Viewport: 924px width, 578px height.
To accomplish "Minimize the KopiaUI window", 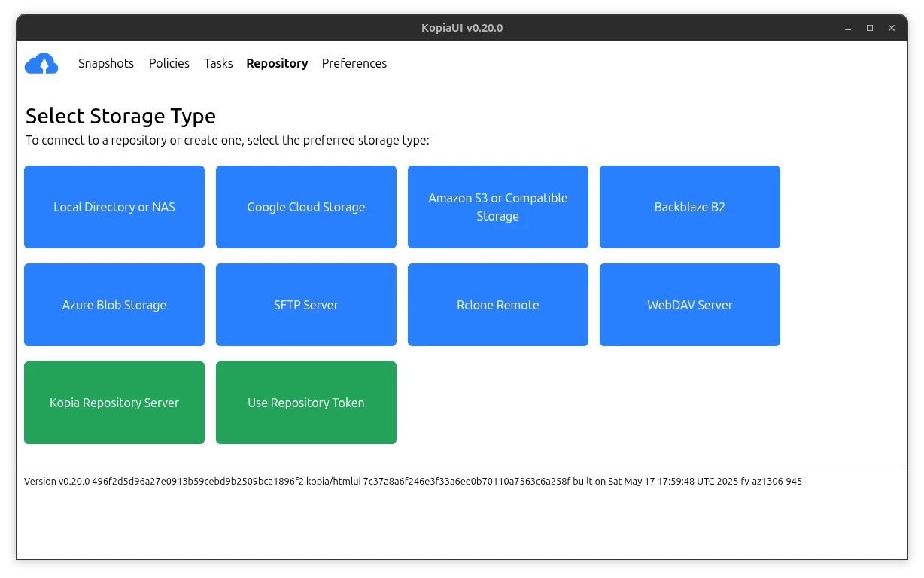I will click(x=848, y=28).
